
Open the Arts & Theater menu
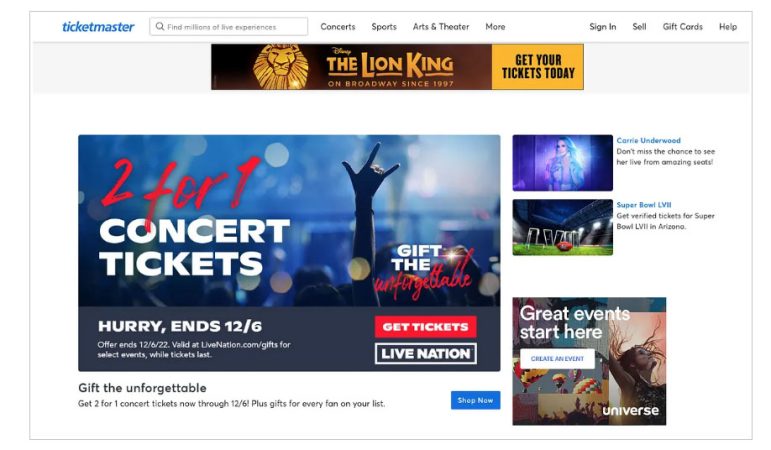tap(441, 27)
